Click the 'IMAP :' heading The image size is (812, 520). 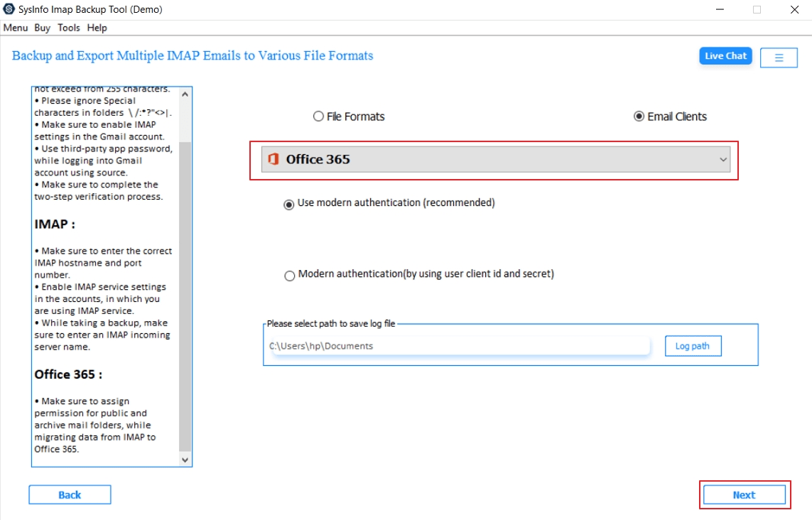pyautogui.click(x=55, y=224)
